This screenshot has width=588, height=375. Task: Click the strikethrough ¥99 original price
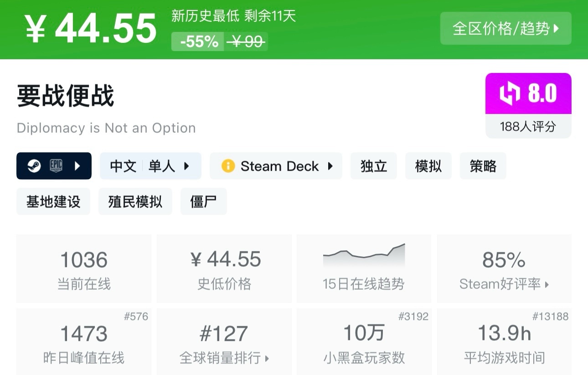[245, 42]
